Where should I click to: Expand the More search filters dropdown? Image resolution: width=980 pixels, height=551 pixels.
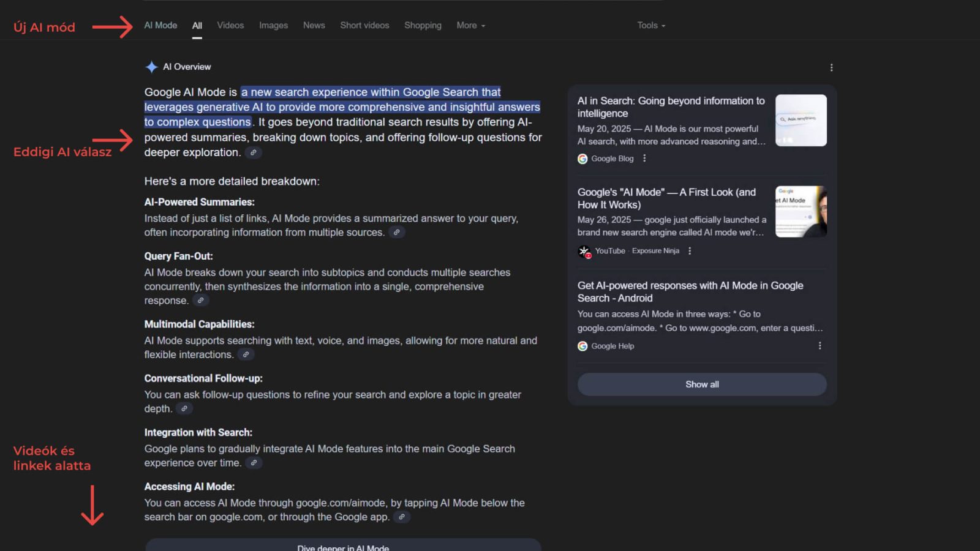(470, 26)
